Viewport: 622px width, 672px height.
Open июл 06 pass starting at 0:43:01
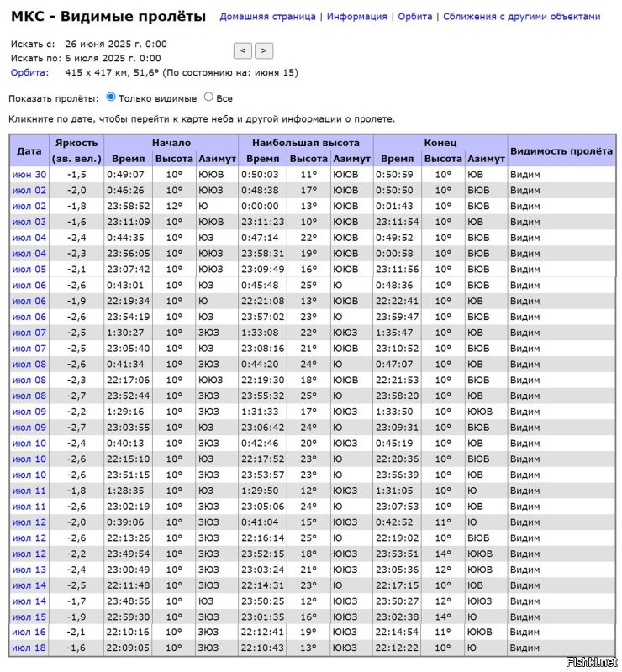click(x=29, y=286)
